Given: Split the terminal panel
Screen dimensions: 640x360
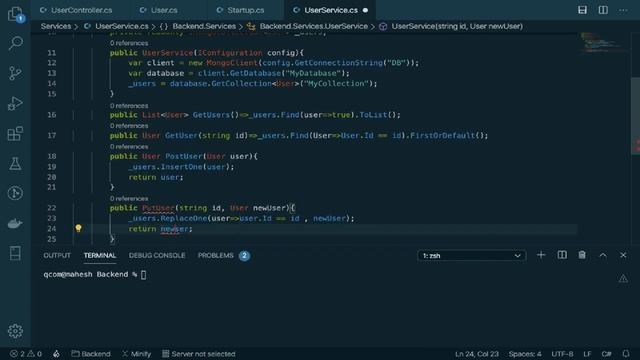Looking at the screenshot, I should pos(562,255).
